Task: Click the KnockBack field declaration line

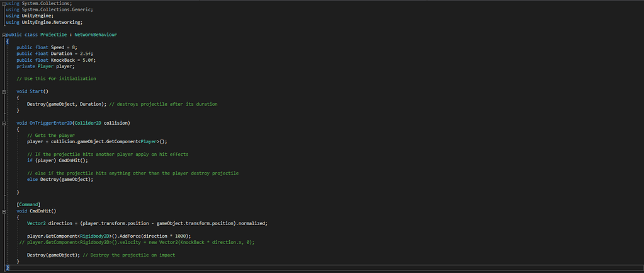Action: tap(56, 60)
